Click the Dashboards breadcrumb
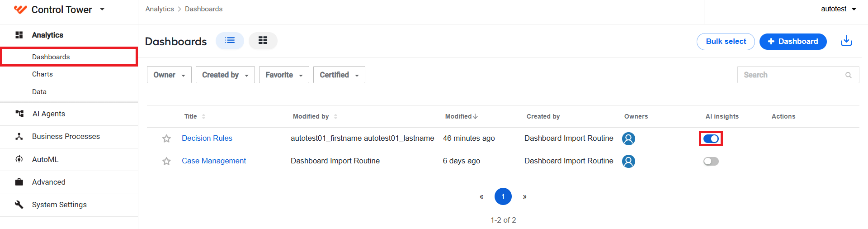This screenshot has width=868, height=229. point(203,9)
